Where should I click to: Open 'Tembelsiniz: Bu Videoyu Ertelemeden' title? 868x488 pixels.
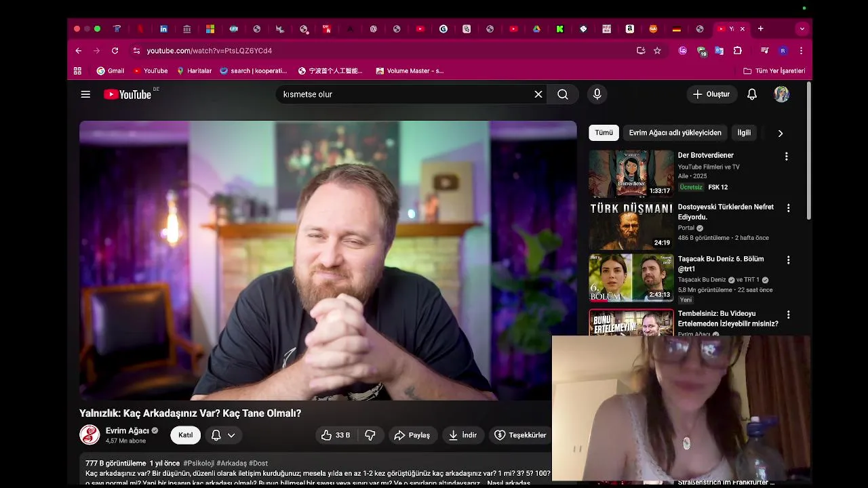click(x=728, y=319)
